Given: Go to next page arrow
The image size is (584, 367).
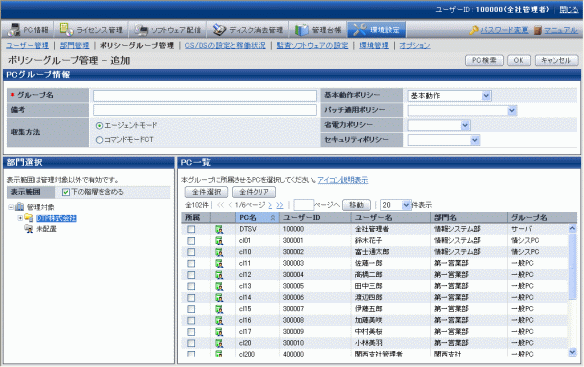Looking at the screenshot, I should [x=270, y=205].
